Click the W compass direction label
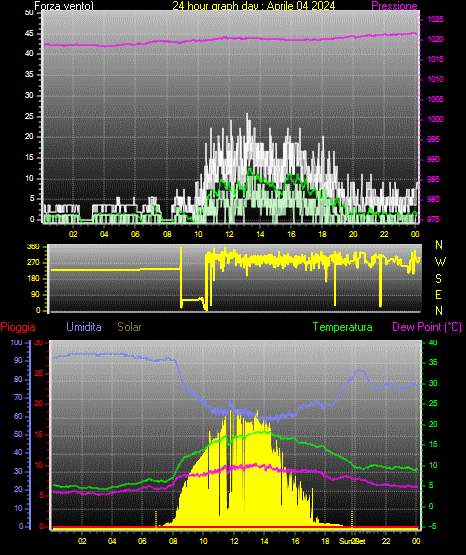466x555 pixels. point(440,262)
